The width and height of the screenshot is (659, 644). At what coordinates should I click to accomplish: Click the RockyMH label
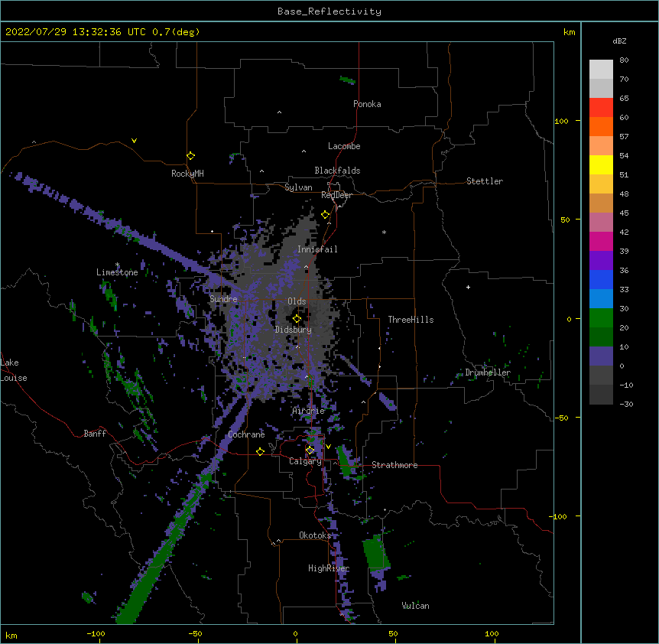(187, 174)
